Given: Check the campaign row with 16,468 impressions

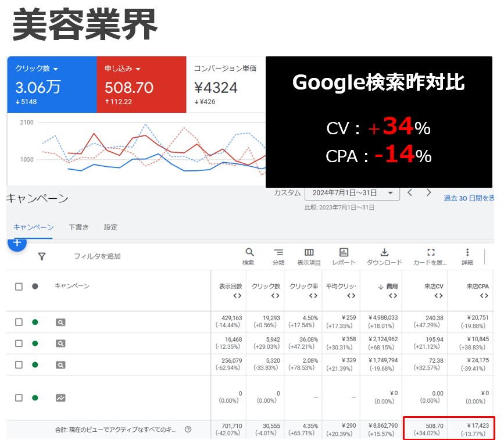Looking at the screenshot, I should (19, 344).
